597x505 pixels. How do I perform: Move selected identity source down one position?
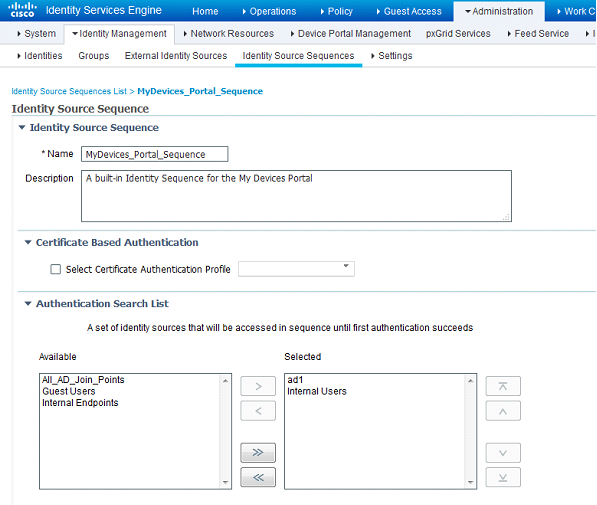point(503,453)
